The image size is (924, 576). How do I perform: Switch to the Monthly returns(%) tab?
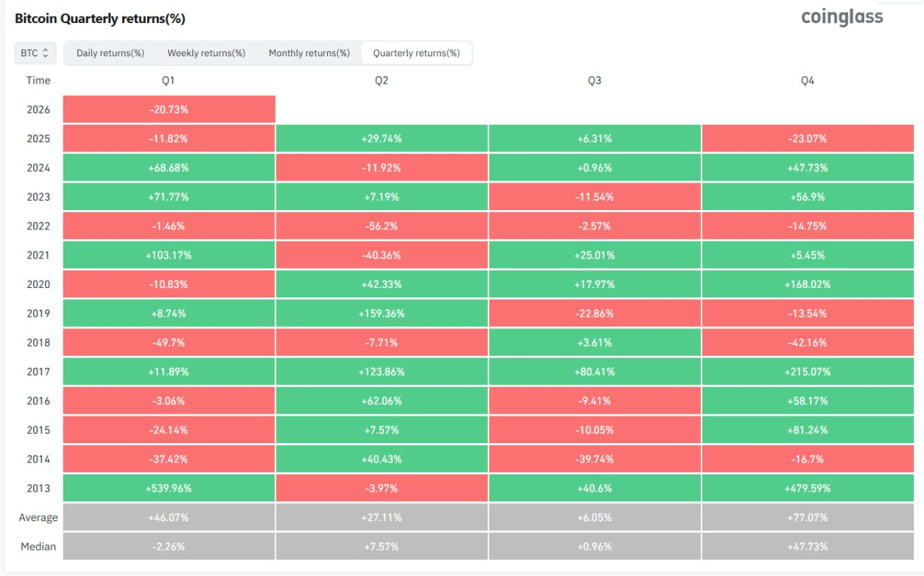tap(309, 53)
